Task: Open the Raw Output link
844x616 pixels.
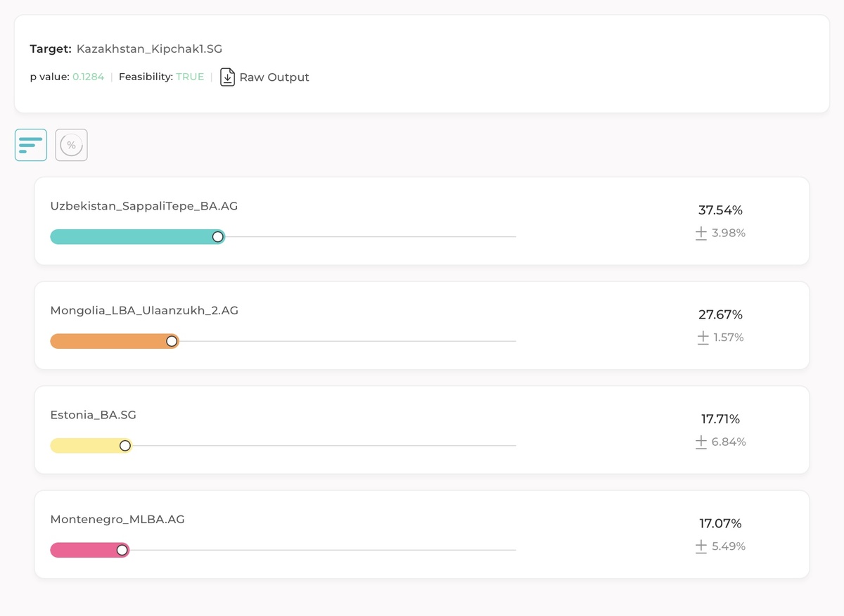Action: click(274, 77)
